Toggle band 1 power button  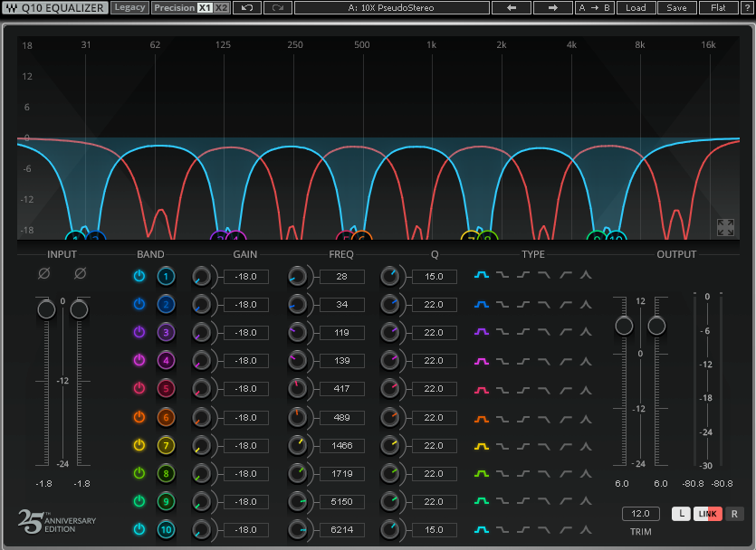coord(139,276)
